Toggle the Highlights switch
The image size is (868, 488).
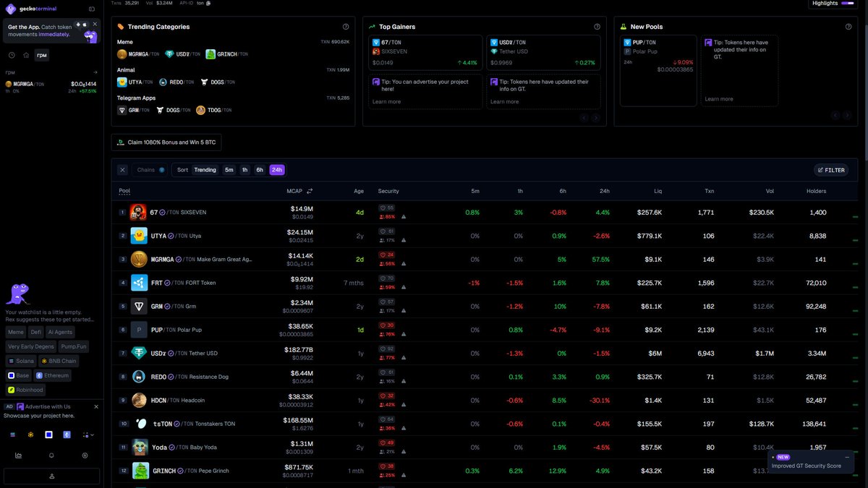pyautogui.click(x=847, y=3)
